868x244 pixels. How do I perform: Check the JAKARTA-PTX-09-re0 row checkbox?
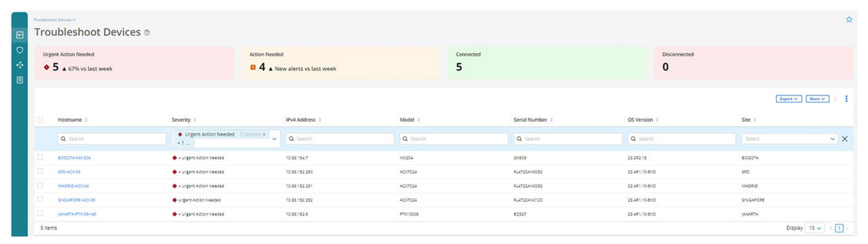coord(40,214)
